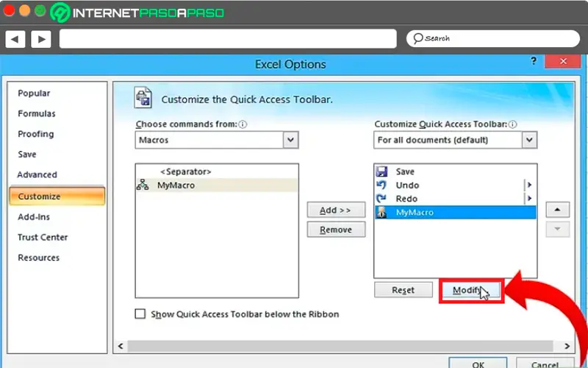Click the MyMacro person icon in right list
Viewport: 588px width, 368px height.
tap(381, 212)
